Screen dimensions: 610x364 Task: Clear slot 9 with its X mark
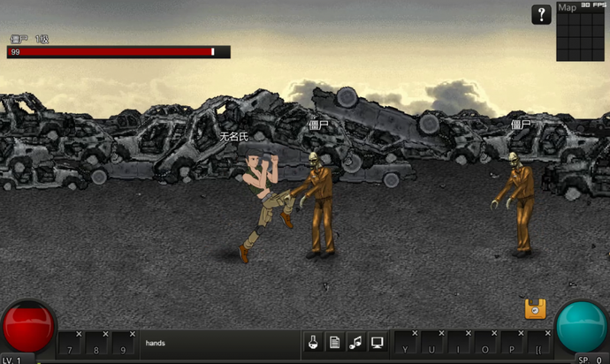133,334
